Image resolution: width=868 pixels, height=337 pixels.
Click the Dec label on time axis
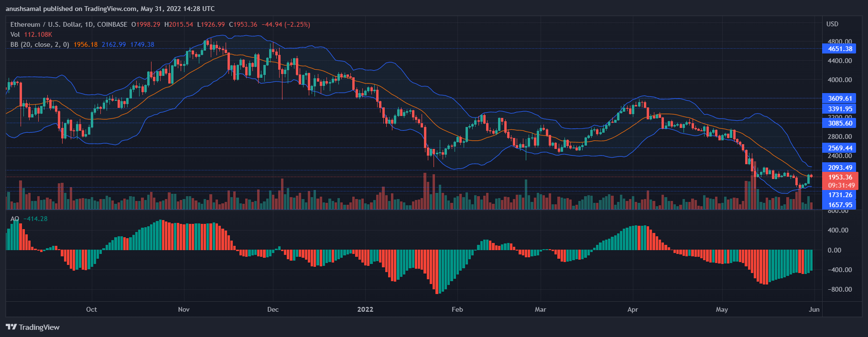point(273,309)
